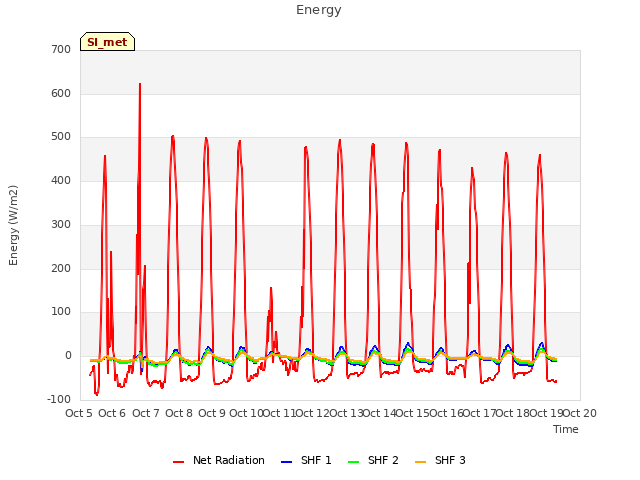Click the Oct 20 x-axis tick label

tap(580, 413)
